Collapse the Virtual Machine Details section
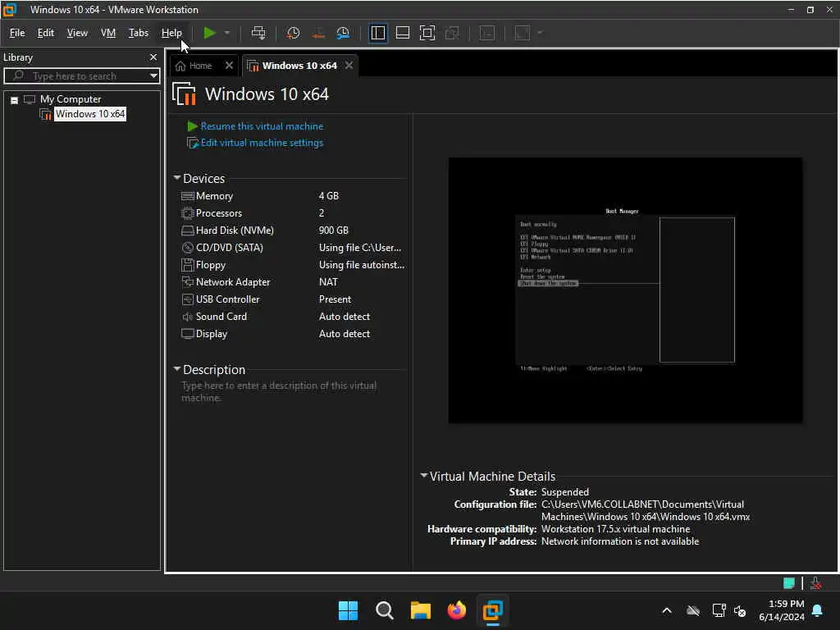This screenshot has width=840, height=630. (x=424, y=475)
